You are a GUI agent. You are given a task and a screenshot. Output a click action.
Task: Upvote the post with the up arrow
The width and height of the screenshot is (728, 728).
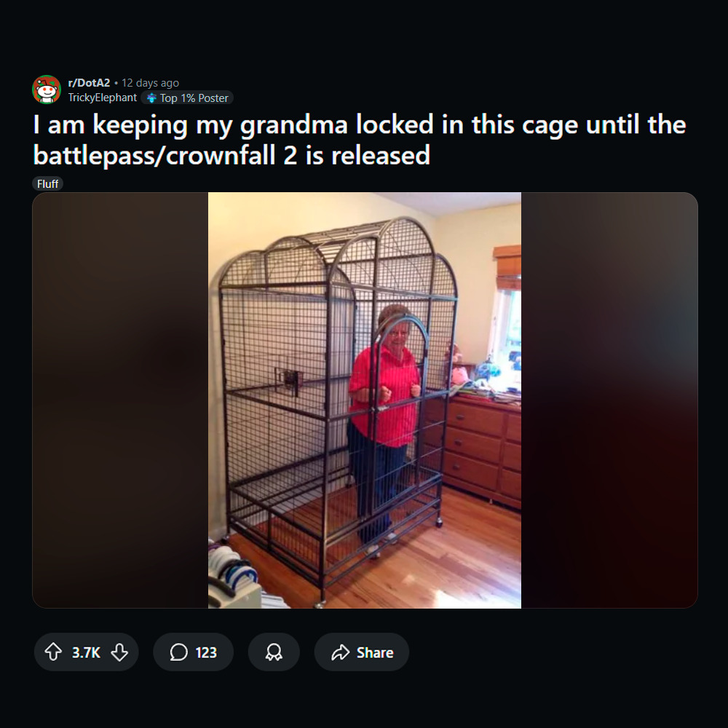tap(53, 652)
